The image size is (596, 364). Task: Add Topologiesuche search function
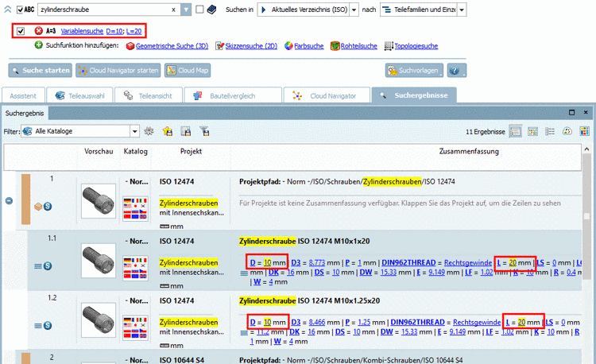coord(416,46)
